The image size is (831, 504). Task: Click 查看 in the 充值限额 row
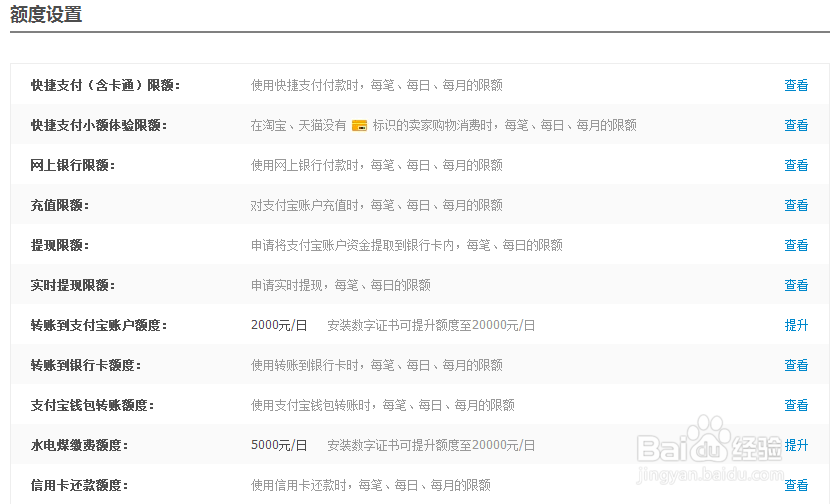click(796, 206)
